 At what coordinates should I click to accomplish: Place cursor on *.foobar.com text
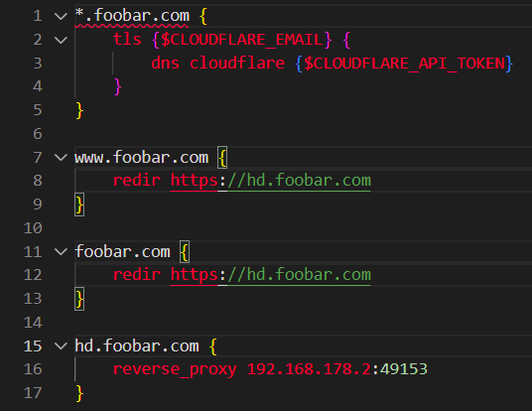pyautogui.click(x=132, y=16)
